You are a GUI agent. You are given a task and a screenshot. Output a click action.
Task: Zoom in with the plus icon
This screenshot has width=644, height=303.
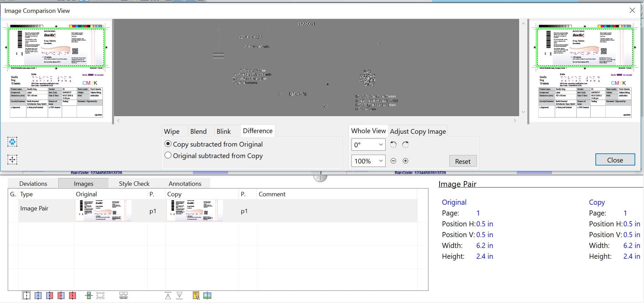click(405, 161)
